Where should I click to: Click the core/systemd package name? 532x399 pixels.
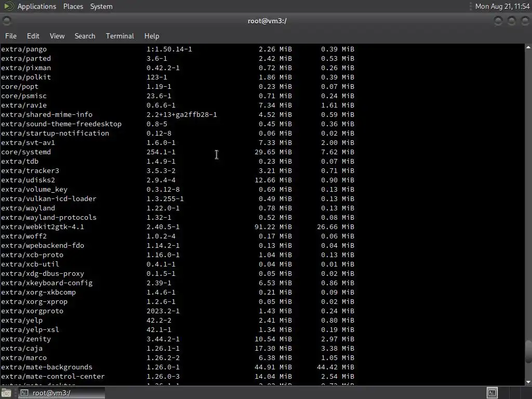[26, 152]
